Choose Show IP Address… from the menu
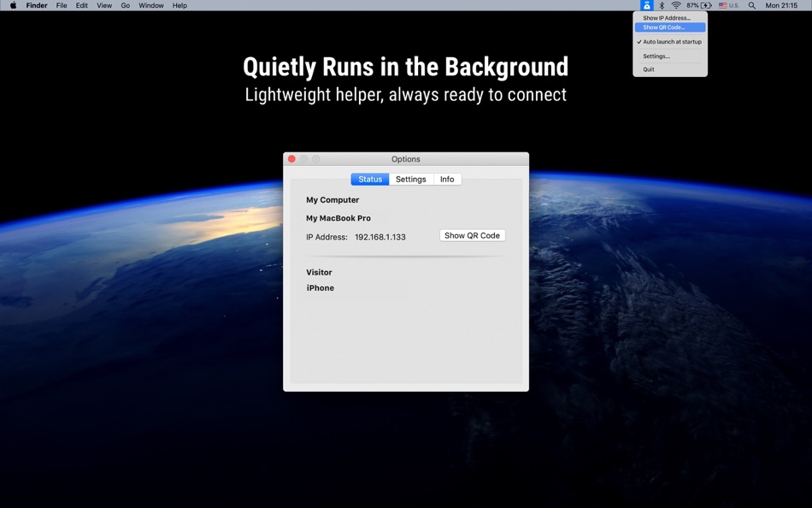Screen dimensions: 812x508 [x=669, y=18]
